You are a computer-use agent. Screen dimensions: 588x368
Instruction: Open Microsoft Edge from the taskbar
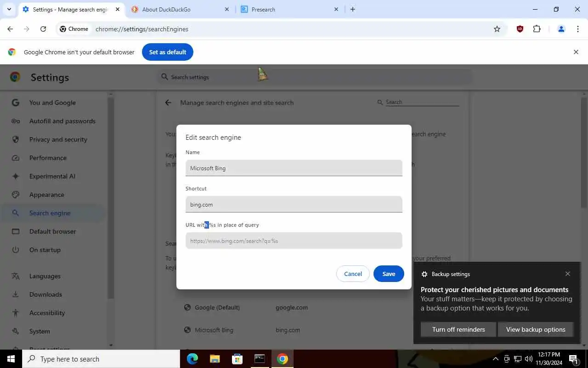(192, 359)
